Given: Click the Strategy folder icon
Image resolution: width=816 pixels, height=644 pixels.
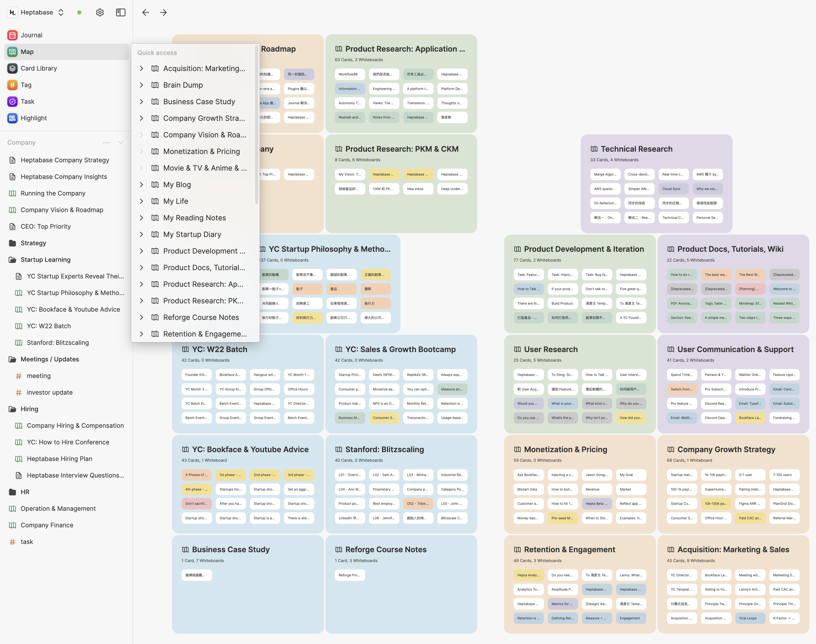Looking at the screenshot, I should tap(12, 243).
